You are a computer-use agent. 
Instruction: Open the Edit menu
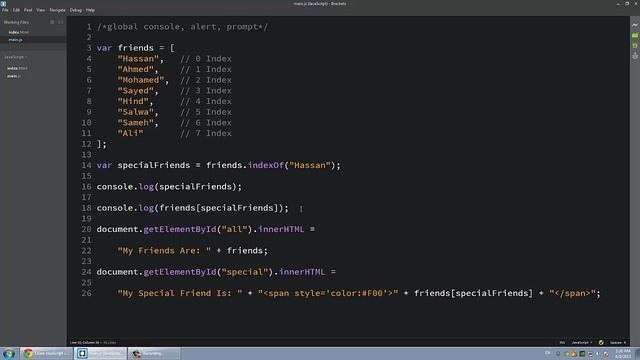click(16, 10)
